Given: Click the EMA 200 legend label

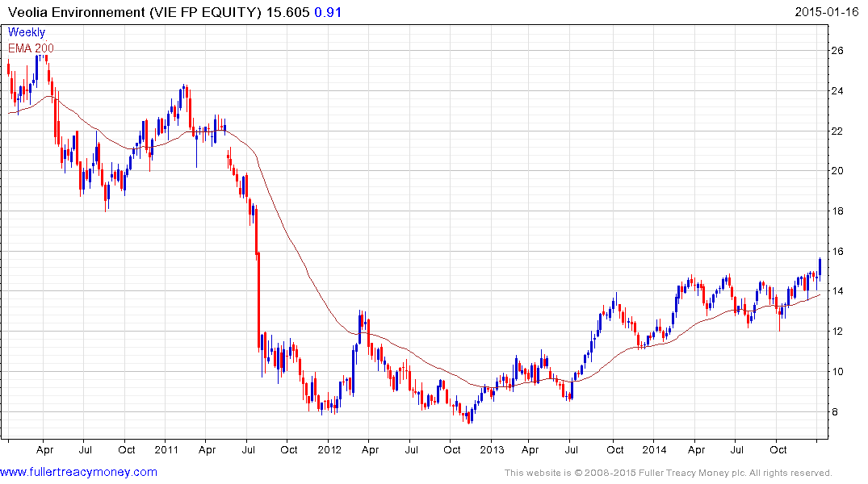Looking at the screenshot, I should pyautogui.click(x=31, y=48).
